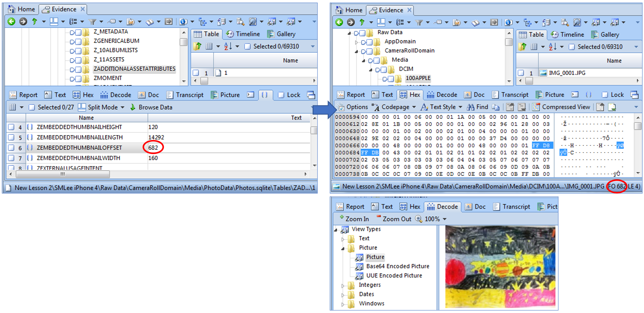644x313 pixels.
Task: Click parent folder icon in left table toolbar
Action: 198,46
